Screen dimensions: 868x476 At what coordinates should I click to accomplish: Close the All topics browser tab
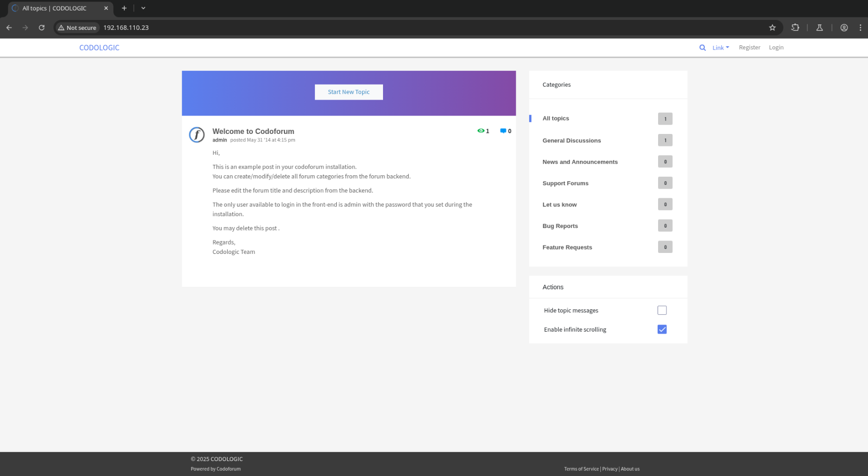[106, 8]
